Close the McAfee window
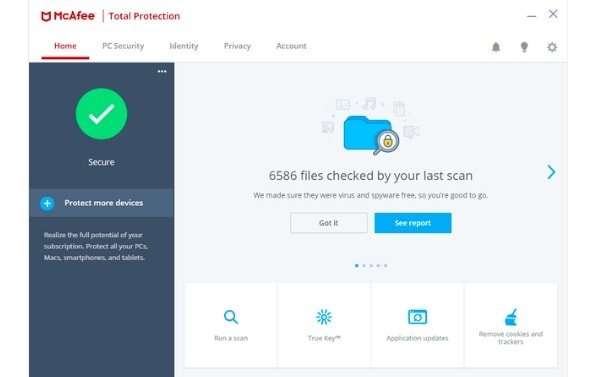This screenshot has width=600, height=377. (x=553, y=14)
